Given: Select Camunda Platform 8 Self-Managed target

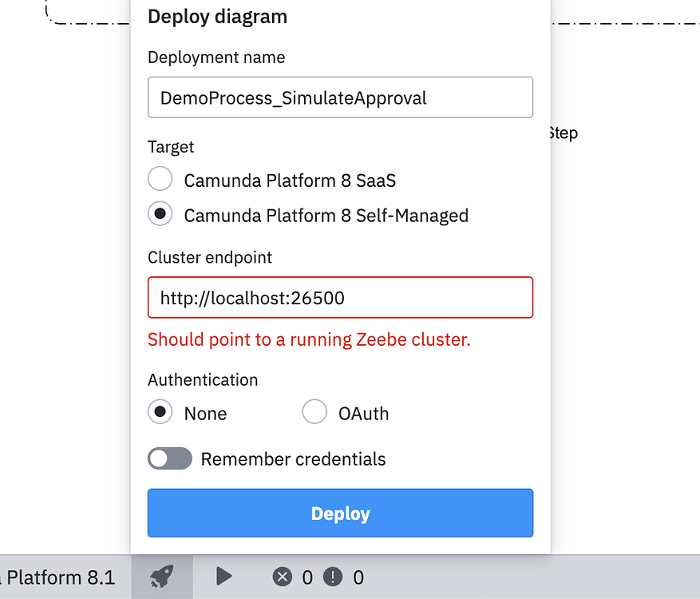Looking at the screenshot, I should (x=160, y=214).
